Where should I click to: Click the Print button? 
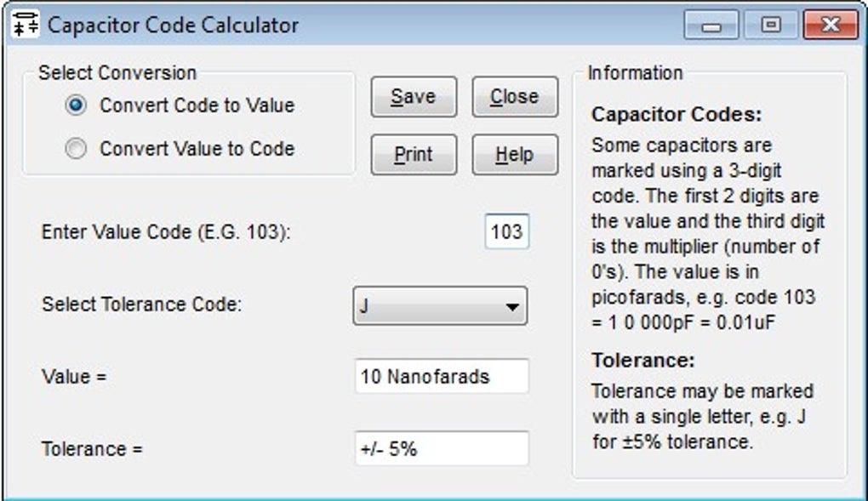coord(414,155)
